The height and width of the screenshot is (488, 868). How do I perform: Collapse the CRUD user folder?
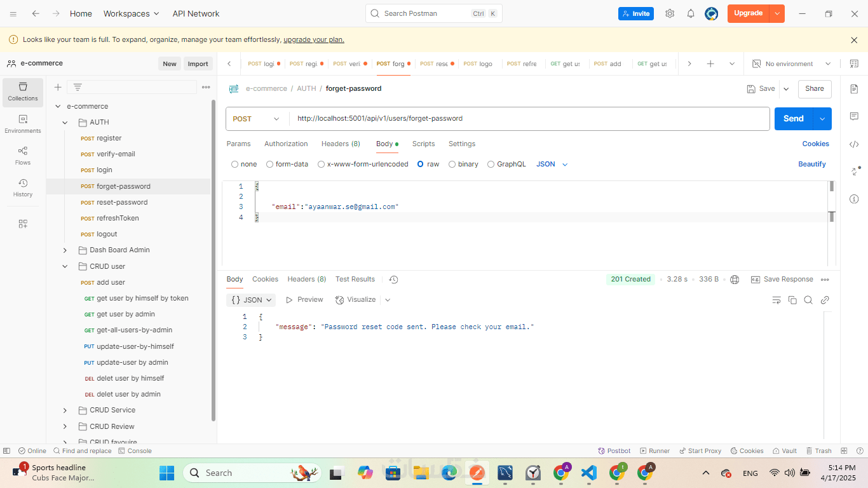pos(65,267)
